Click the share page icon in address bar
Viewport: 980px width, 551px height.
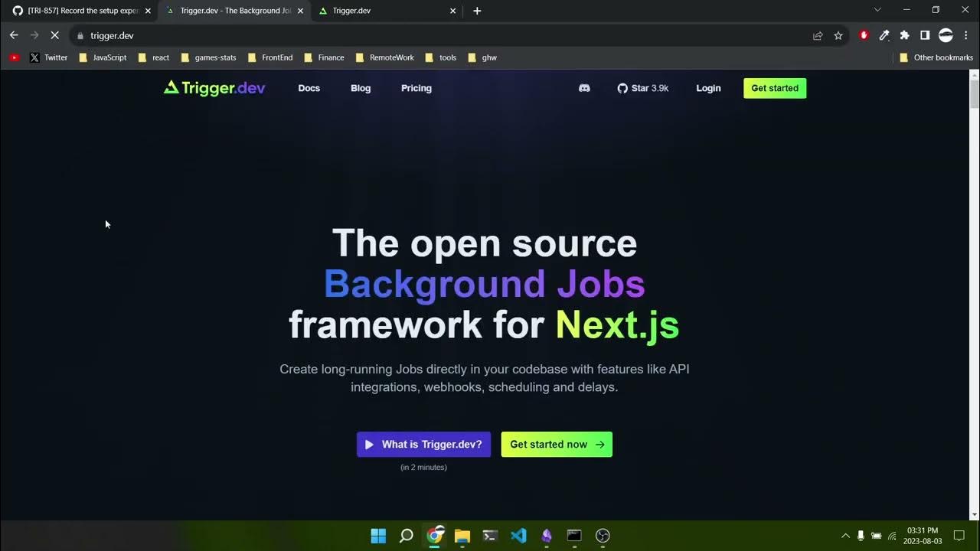point(818,35)
